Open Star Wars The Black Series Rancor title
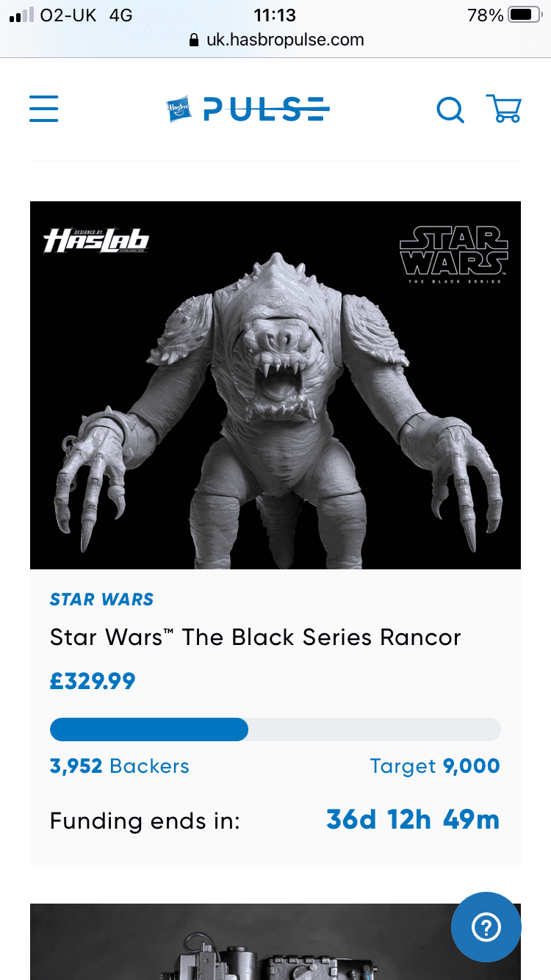551x980 pixels. coord(256,637)
